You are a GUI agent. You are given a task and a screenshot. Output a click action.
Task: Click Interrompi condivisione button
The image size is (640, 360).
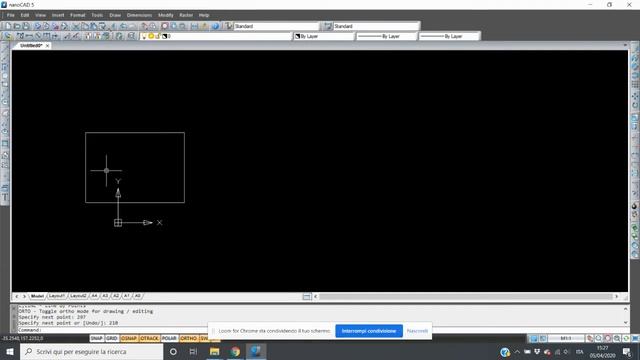click(369, 331)
